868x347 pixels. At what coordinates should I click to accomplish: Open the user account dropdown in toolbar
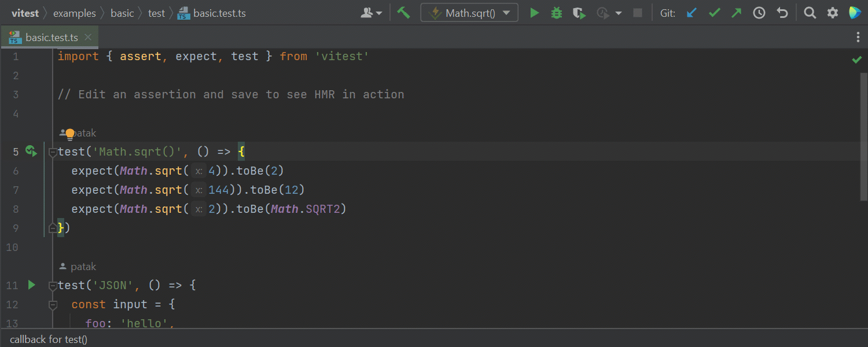372,13
